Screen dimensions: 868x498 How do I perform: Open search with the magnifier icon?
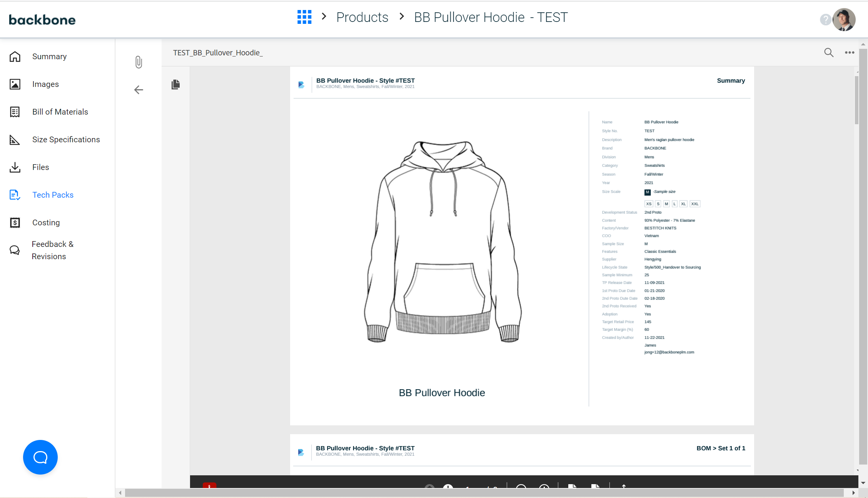coord(828,52)
